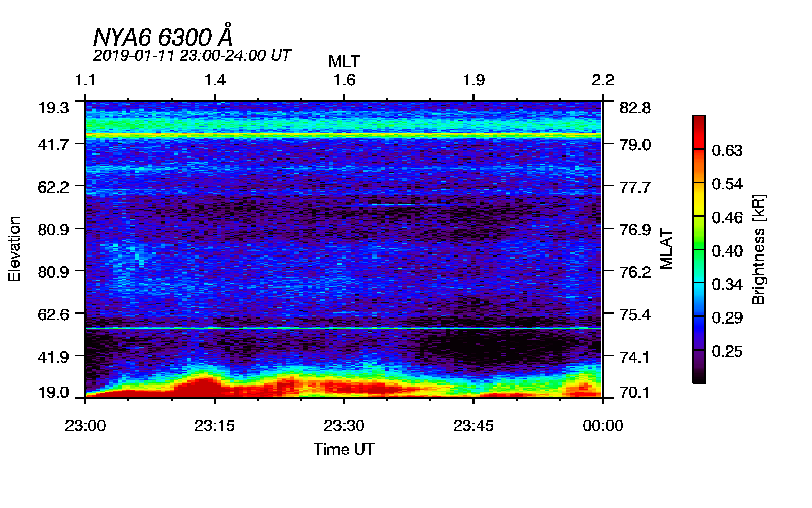Click the "Time UT" axis title

click(344, 449)
